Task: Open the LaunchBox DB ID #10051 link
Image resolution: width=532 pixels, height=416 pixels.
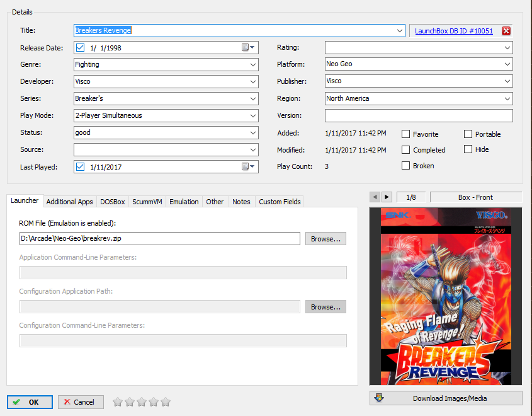Action: pyautogui.click(x=454, y=31)
